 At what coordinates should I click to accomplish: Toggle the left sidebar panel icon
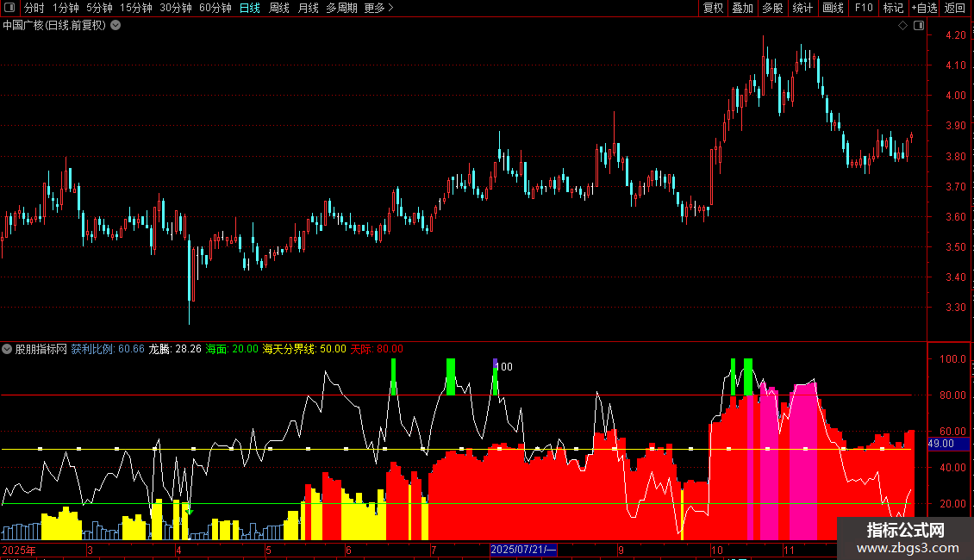point(9,8)
